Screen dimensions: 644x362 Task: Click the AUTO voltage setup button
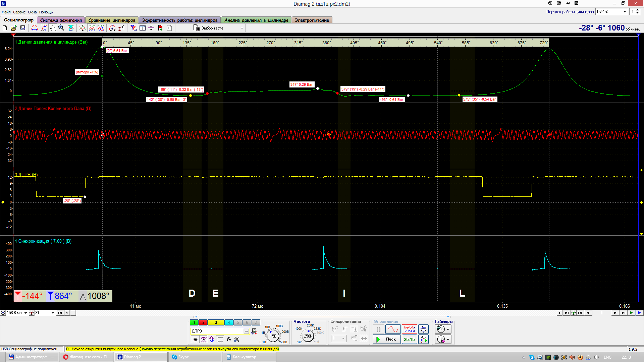pos(423,329)
